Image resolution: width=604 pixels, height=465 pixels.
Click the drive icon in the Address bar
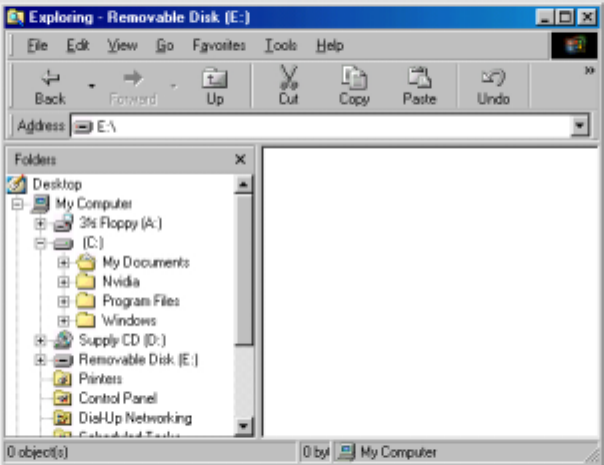83,126
